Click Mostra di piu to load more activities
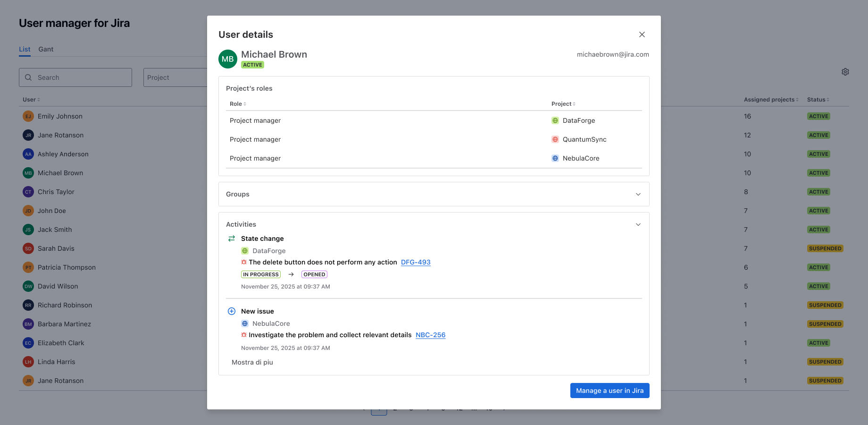This screenshot has width=868, height=425. coord(252,362)
